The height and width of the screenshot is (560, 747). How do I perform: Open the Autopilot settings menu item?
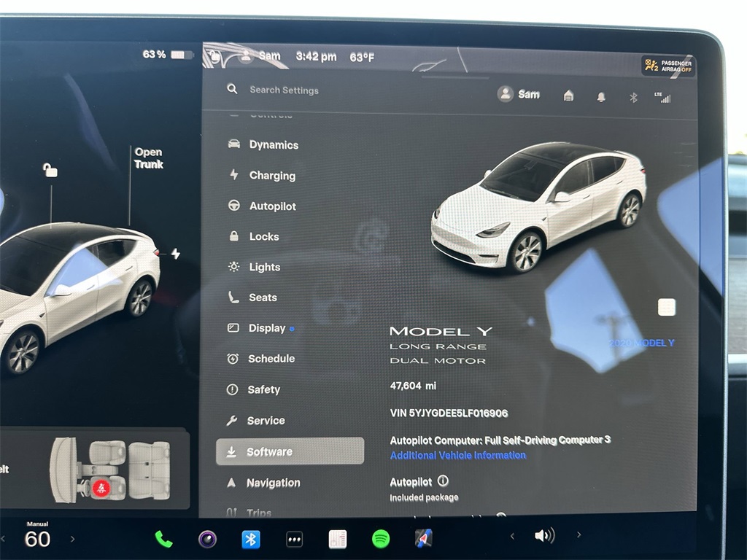point(272,206)
